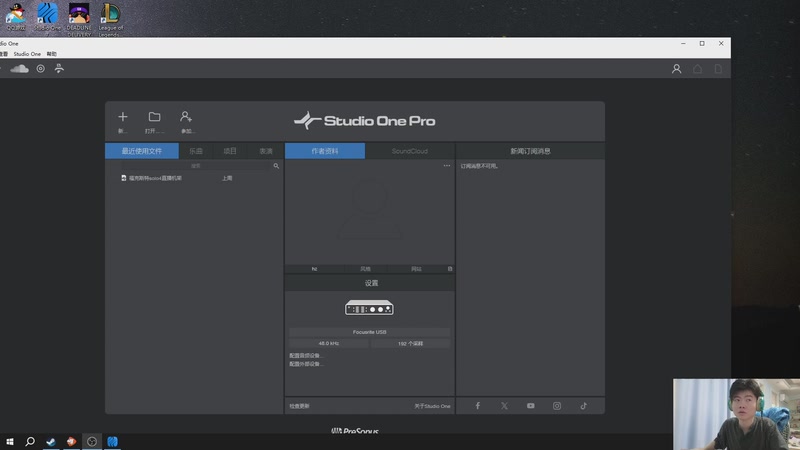Screen dimensions: 800x450
Task: Open Windows taskbar search
Action: point(30,441)
